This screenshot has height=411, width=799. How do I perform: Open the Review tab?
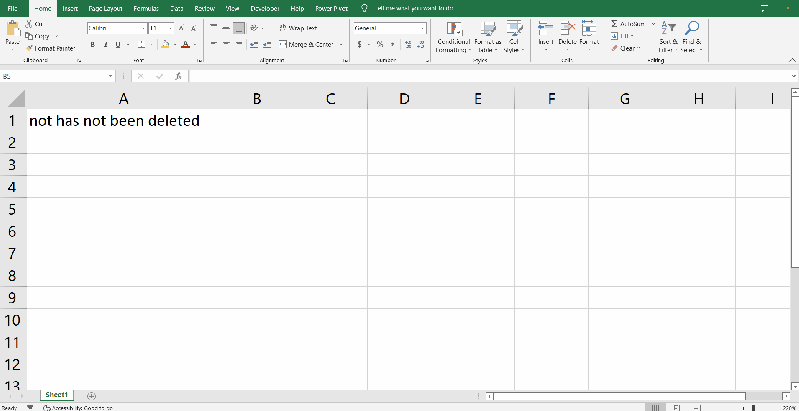[204, 8]
